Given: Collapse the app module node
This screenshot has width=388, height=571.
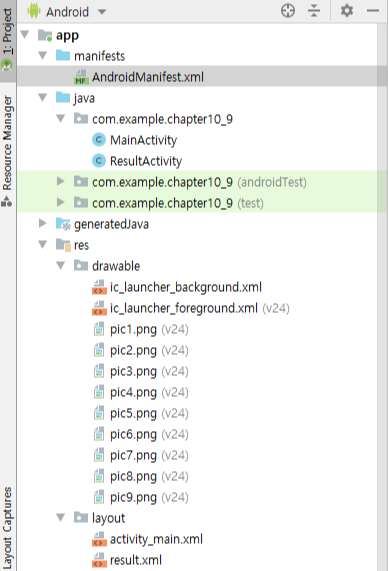Looking at the screenshot, I should point(25,35).
